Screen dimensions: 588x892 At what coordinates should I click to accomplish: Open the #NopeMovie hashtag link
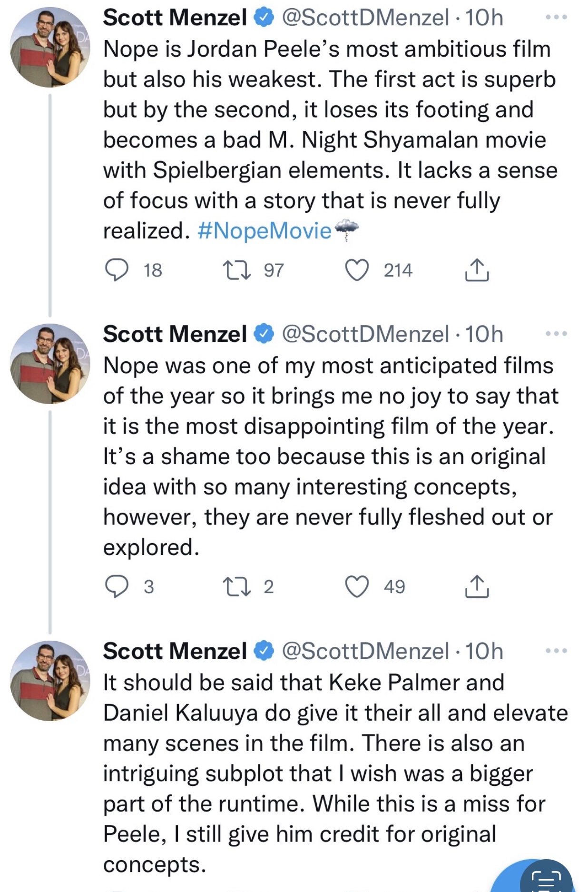[x=265, y=231]
